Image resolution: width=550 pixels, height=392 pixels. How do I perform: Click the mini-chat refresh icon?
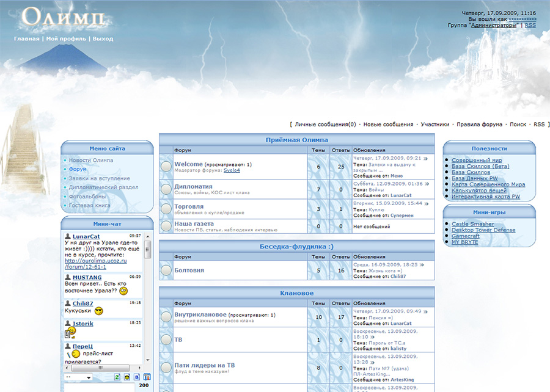click(117, 377)
